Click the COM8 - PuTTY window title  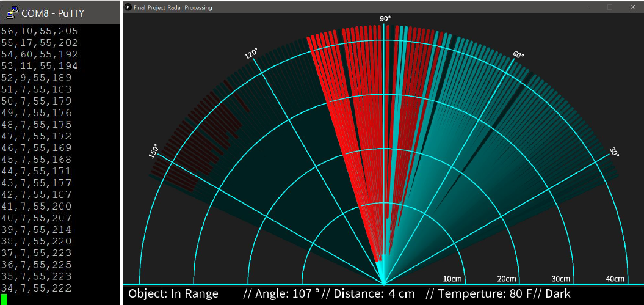(52, 13)
